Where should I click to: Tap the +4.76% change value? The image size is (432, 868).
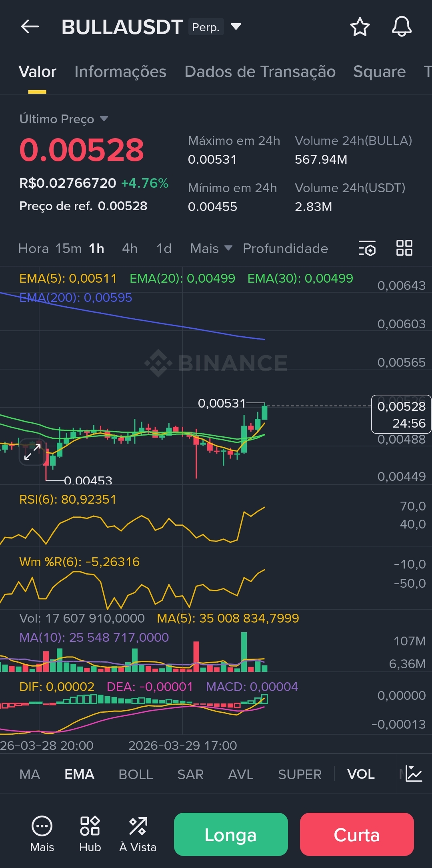tap(145, 183)
